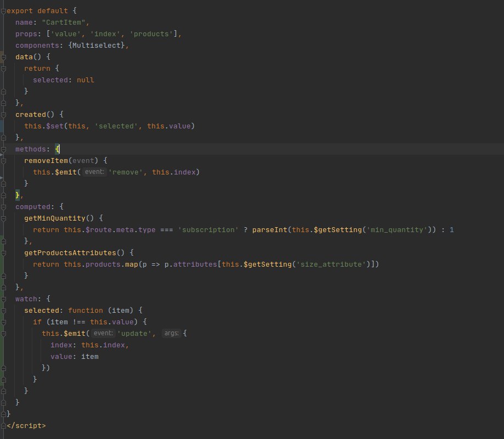Click $set in the created hook
This screenshot has width=504, height=439.
pyautogui.click(x=55, y=126)
